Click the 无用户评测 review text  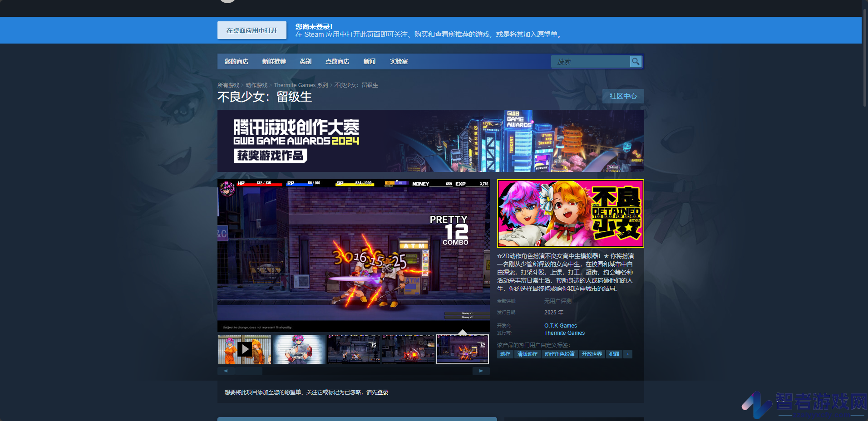click(558, 301)
